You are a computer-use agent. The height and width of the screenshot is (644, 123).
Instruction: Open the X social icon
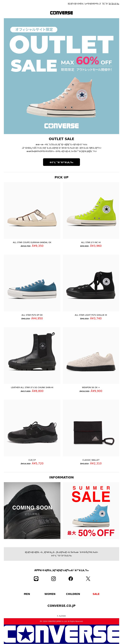(88, 579)
